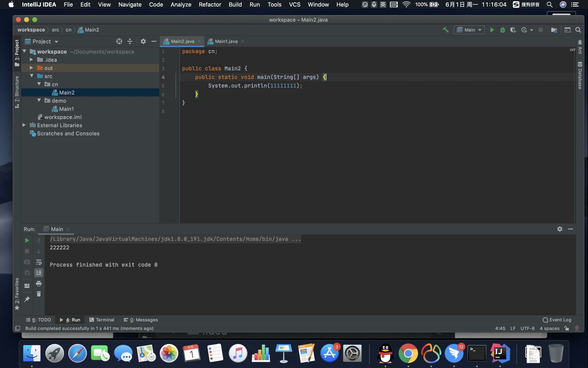Viewport: 588px width, 368px height.
Task: Open the Terminal app in the Dock
Action: pos(477,353)
